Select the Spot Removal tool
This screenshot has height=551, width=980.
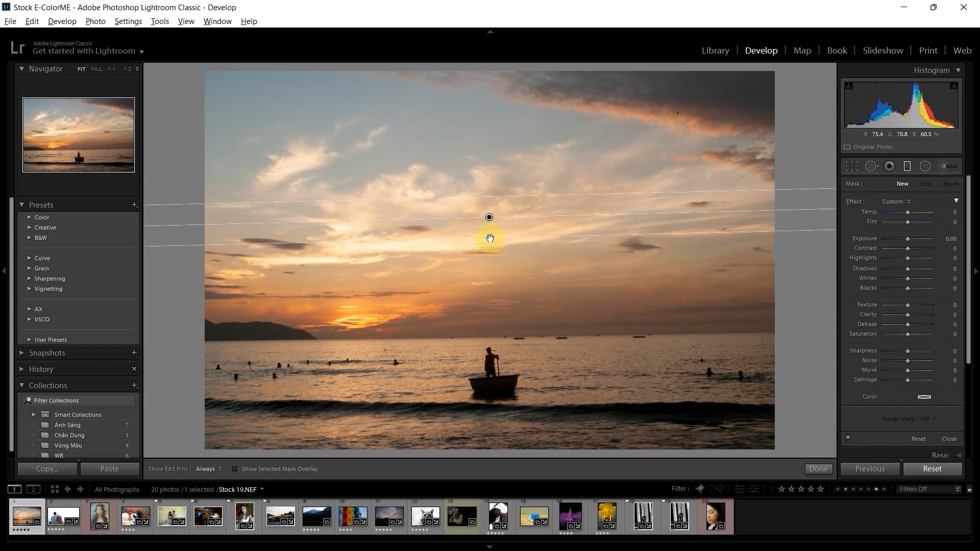871,166
